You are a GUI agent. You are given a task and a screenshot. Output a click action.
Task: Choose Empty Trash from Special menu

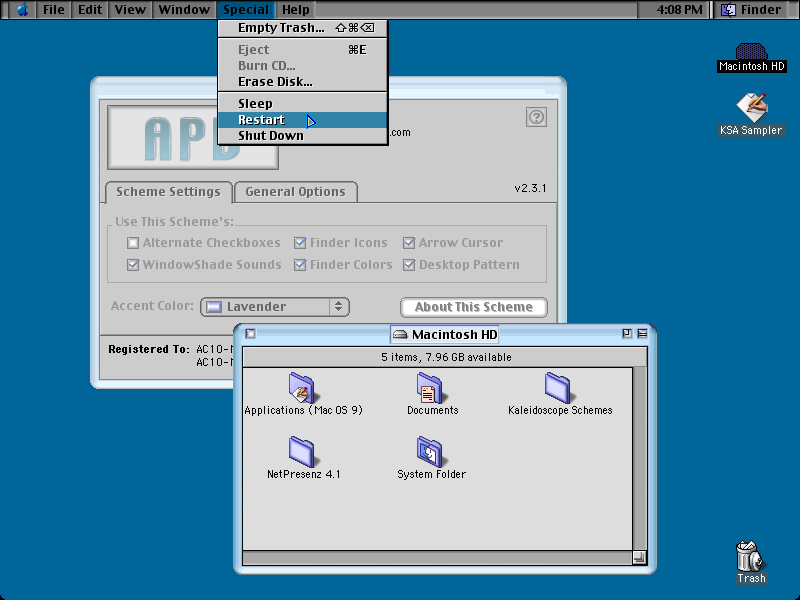pos(303,28)
